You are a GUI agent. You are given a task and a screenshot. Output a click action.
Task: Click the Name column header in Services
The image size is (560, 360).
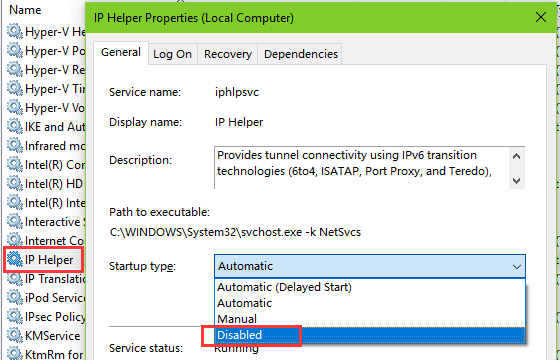tap(25, 10)
